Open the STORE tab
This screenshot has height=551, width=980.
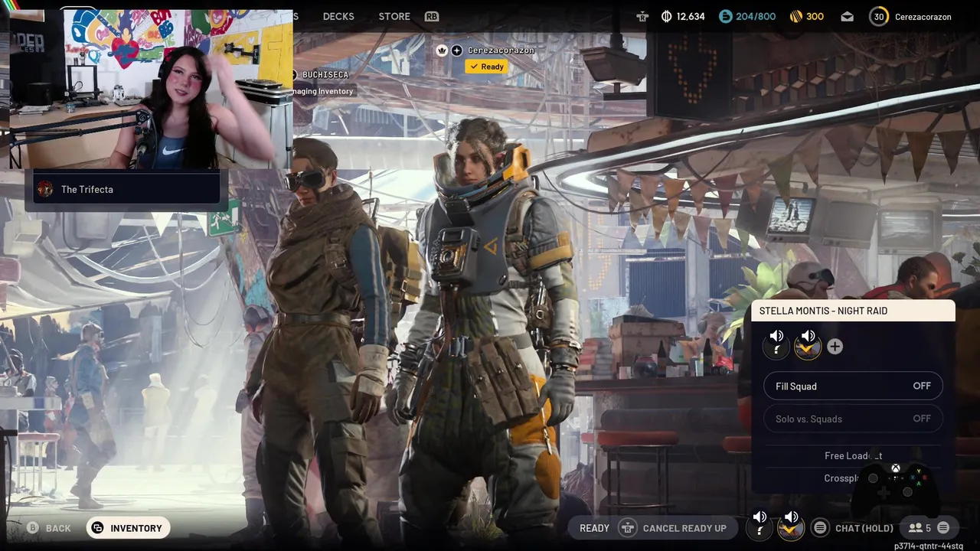point(394,16)
